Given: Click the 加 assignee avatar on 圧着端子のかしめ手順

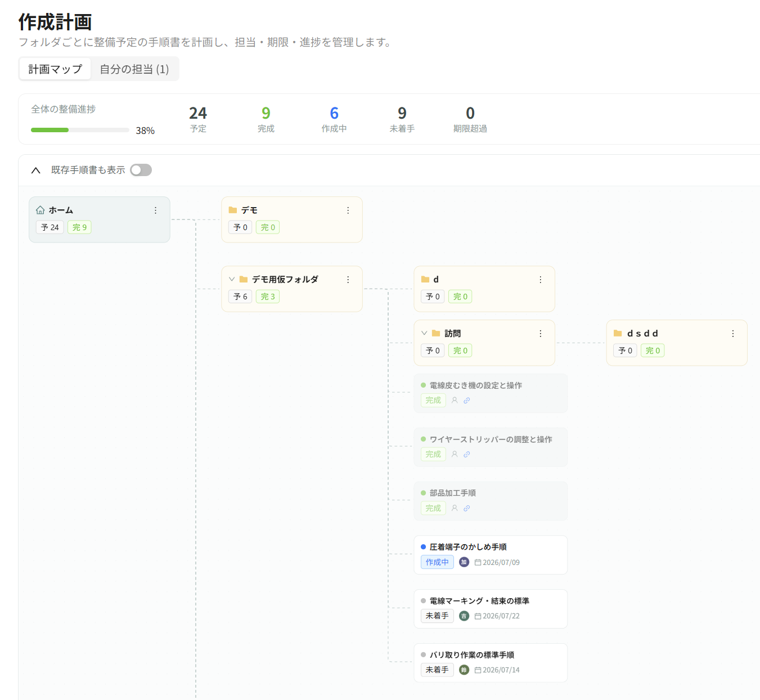Looking at the screenshot, I should coord(464,562).
